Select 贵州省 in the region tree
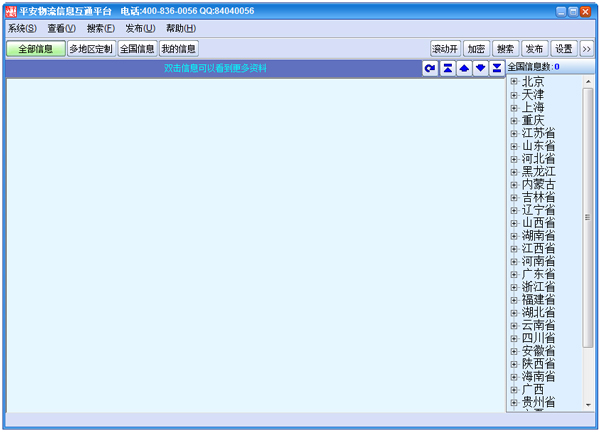This screenshot has width=600, height=432. click(538, 402)
